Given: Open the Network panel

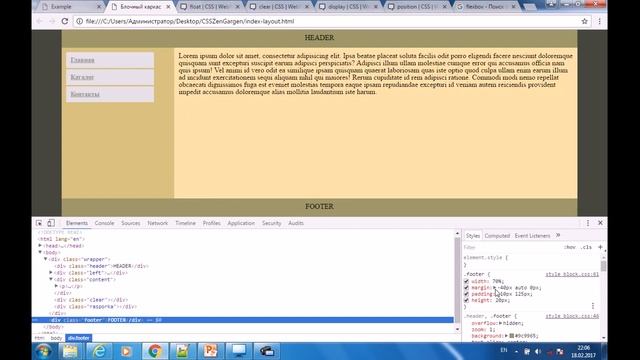Looking at the screenshot, I should (158, 223).
